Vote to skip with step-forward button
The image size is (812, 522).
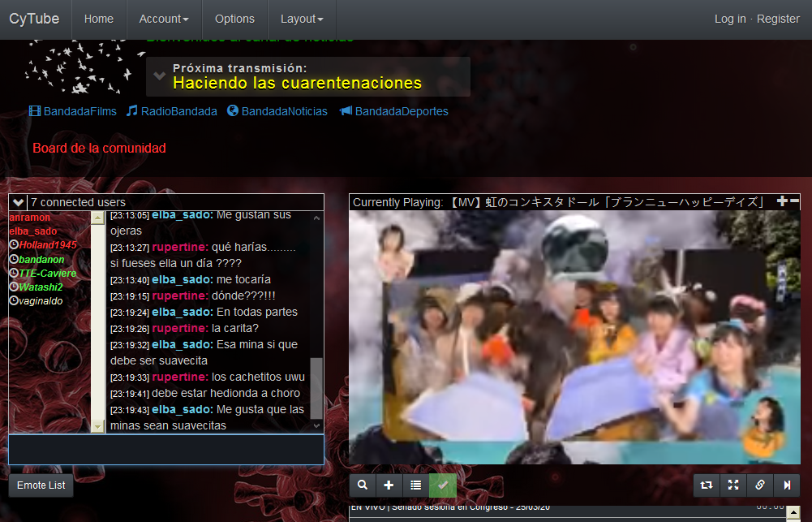[787, 485]
